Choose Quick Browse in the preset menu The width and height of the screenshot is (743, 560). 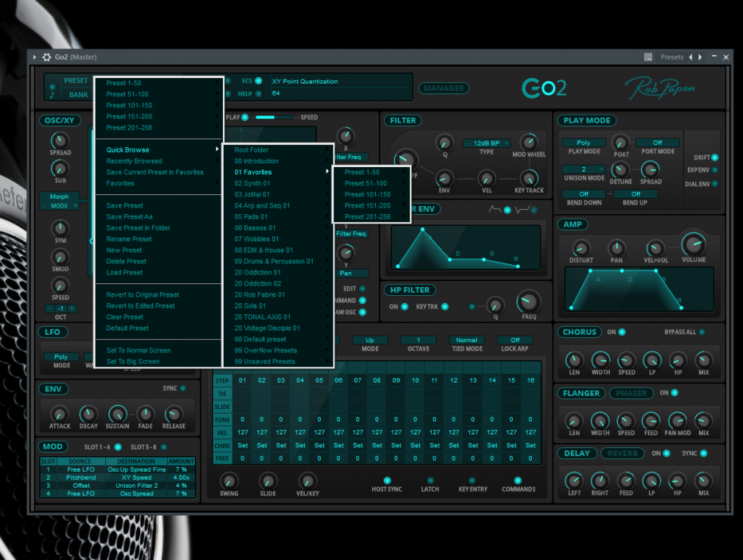(158, 150)
